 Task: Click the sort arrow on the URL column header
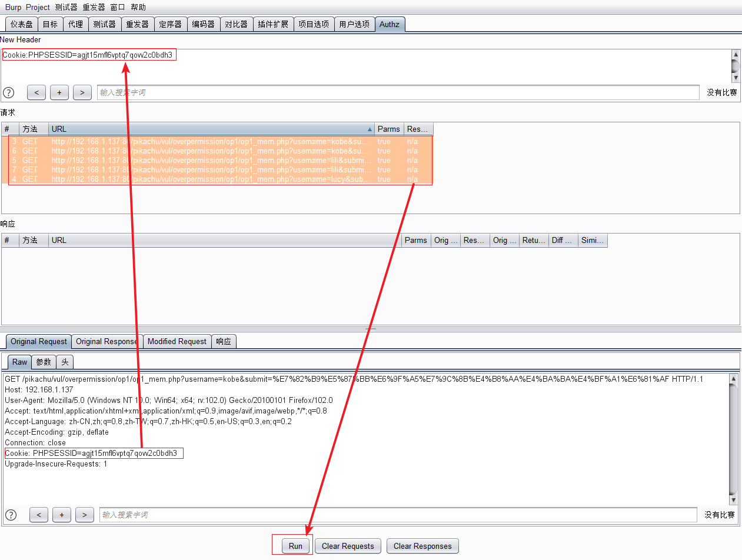click(x=370, y=129)
